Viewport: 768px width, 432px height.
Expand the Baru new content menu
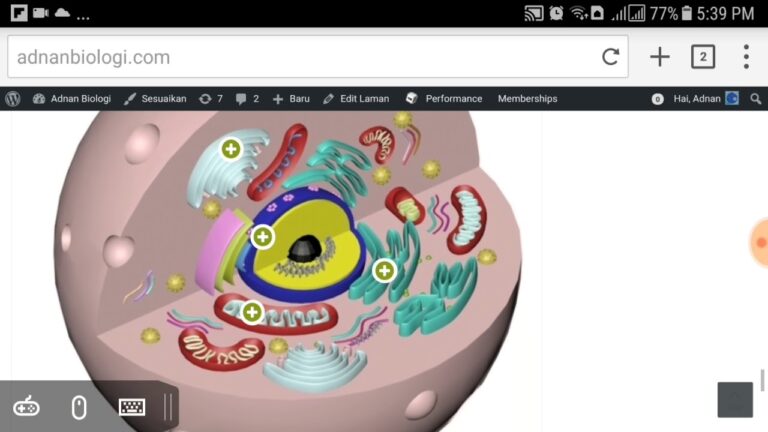click(x=291, y=99)
